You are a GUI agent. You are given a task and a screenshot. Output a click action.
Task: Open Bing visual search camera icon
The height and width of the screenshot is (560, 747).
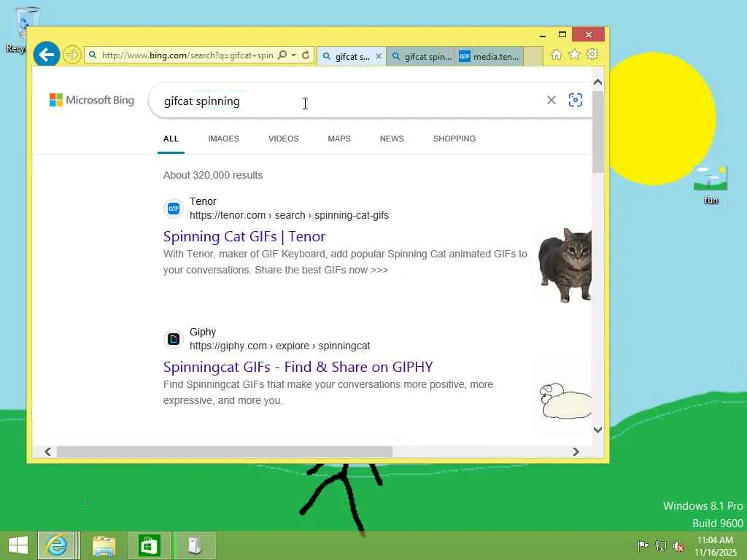[576, 100]
